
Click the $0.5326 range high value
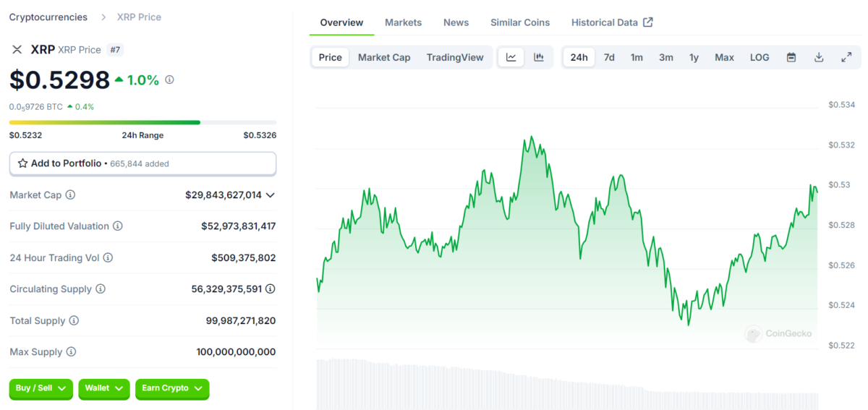point(260,135)
